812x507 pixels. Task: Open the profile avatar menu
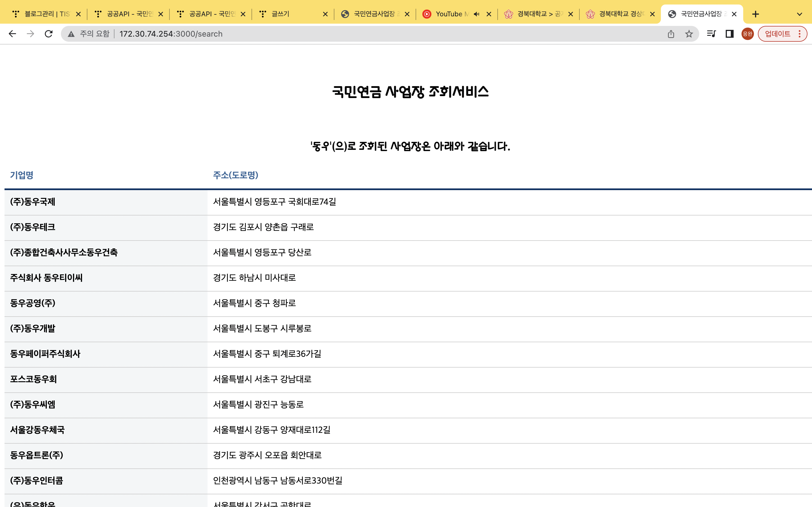747,34
